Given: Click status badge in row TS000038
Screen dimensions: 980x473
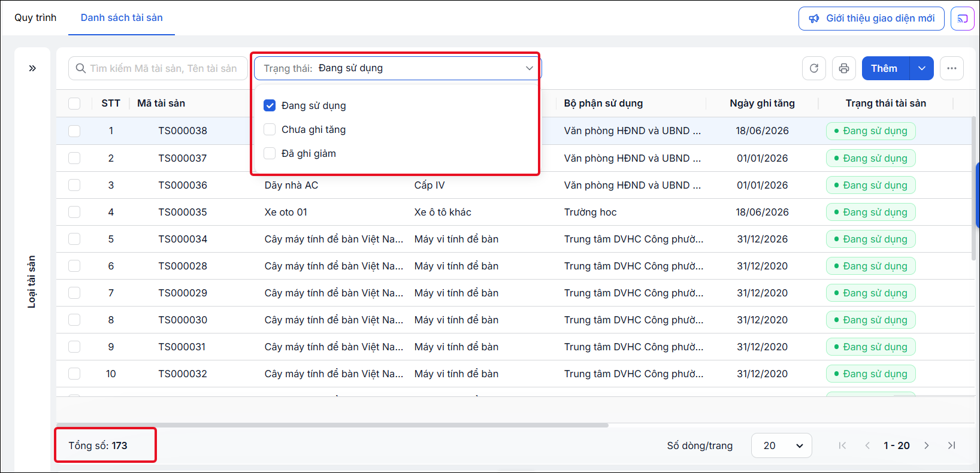Looking at the screenshot, I should click(871, 131).
